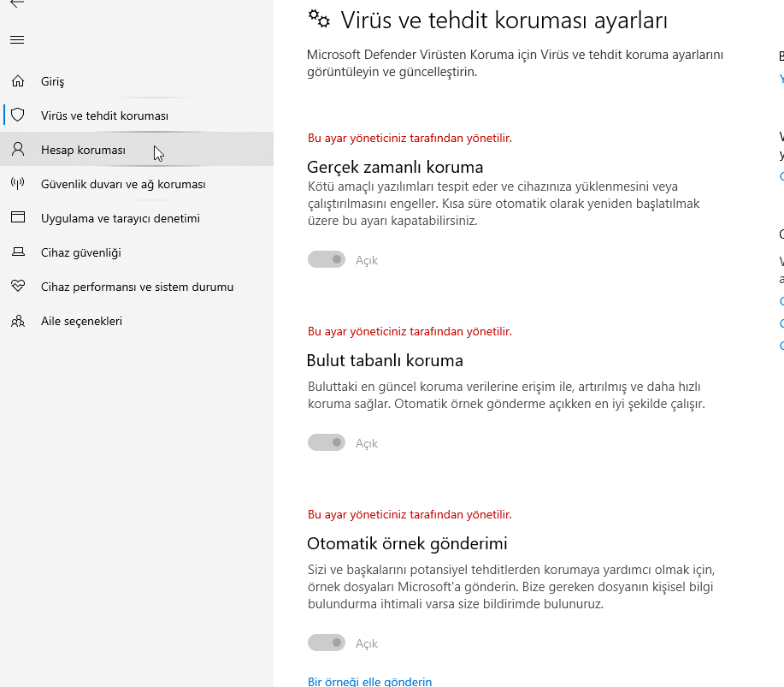Screen dimensions: 784x687
Task: Toggle Bulut tabanlı koruma switch
Action: point(327,443)
